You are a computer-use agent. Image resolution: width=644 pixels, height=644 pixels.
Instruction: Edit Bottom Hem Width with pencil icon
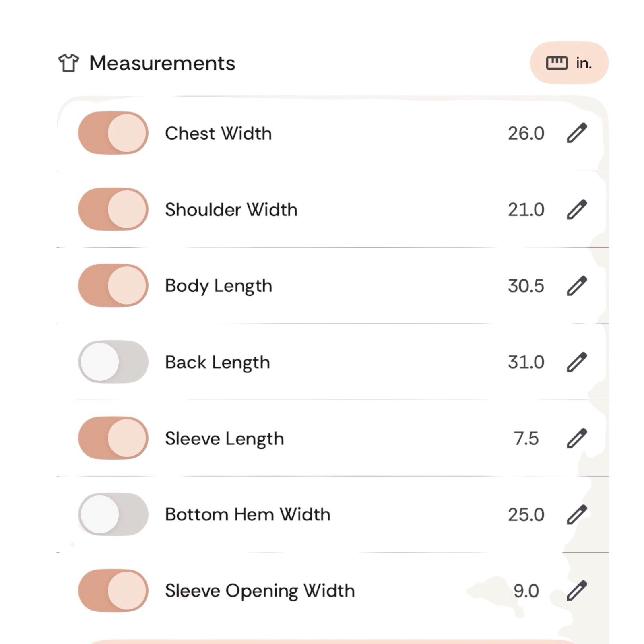point(577,514)
